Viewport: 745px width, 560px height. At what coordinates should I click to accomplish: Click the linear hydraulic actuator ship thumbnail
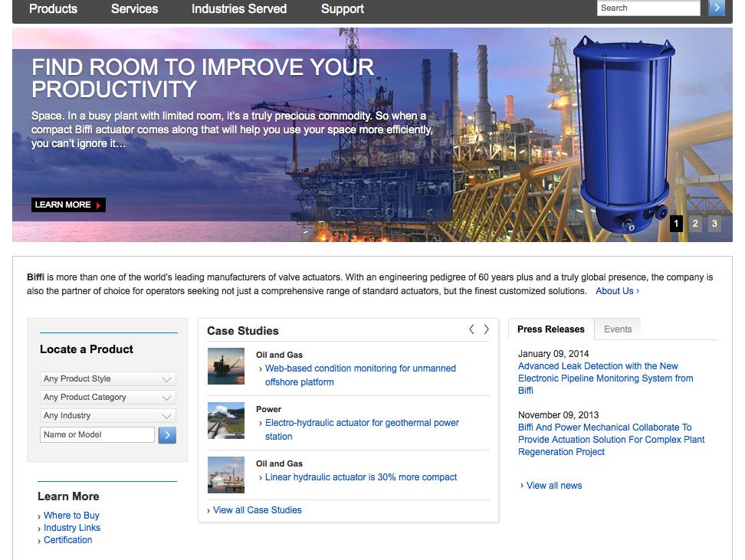226,474
